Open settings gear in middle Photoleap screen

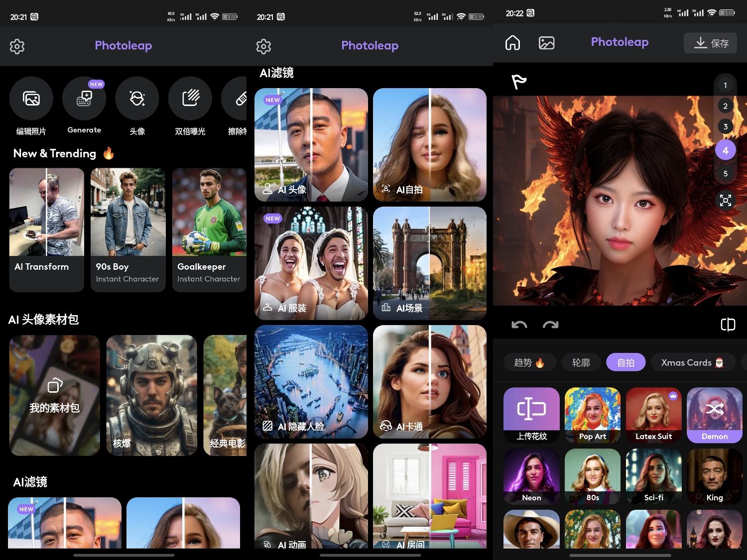click(263, 46)
